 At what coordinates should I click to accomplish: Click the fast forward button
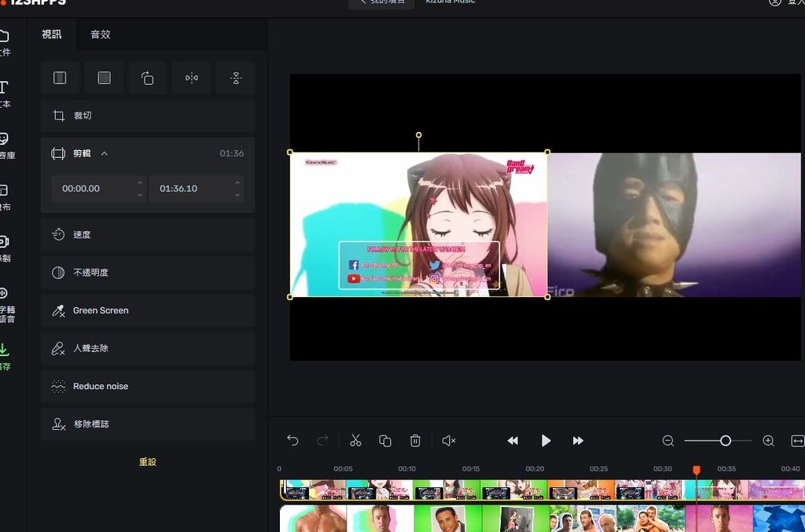(x=578, y=441)
